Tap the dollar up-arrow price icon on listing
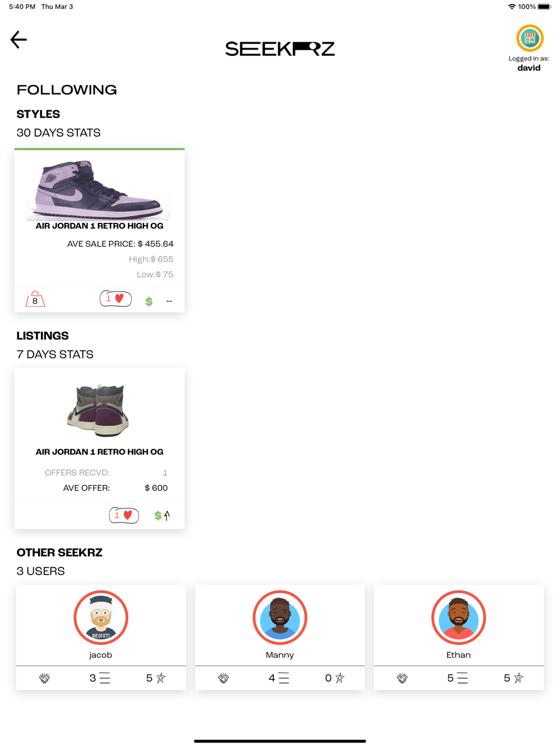 click(162, 515)
